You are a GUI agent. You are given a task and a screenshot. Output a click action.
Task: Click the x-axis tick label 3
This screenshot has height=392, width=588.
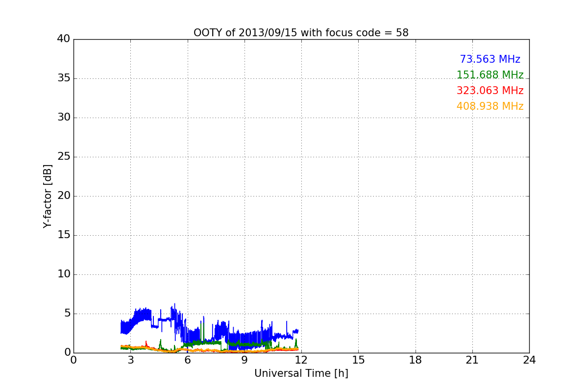point(130,360)
